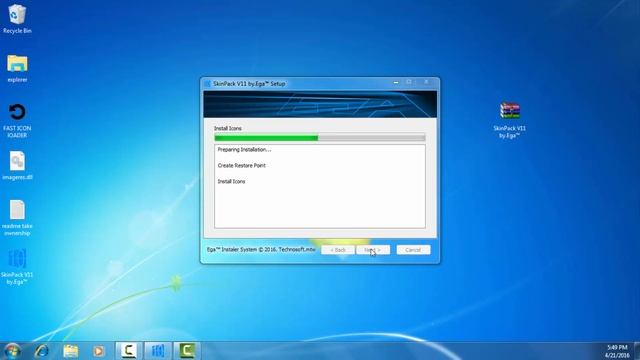Click the Back button in setup
This screenshot has width=640, height=360.
pos(338,250)
